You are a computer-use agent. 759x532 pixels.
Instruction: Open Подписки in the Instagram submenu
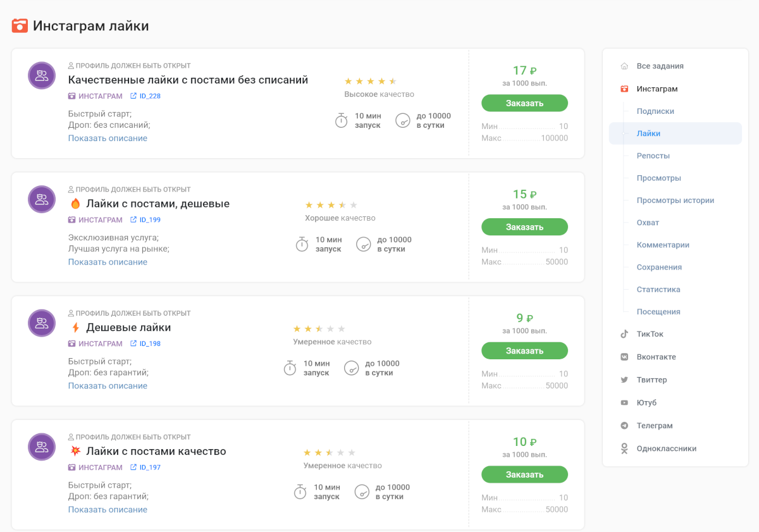click(x=655, y=111)
